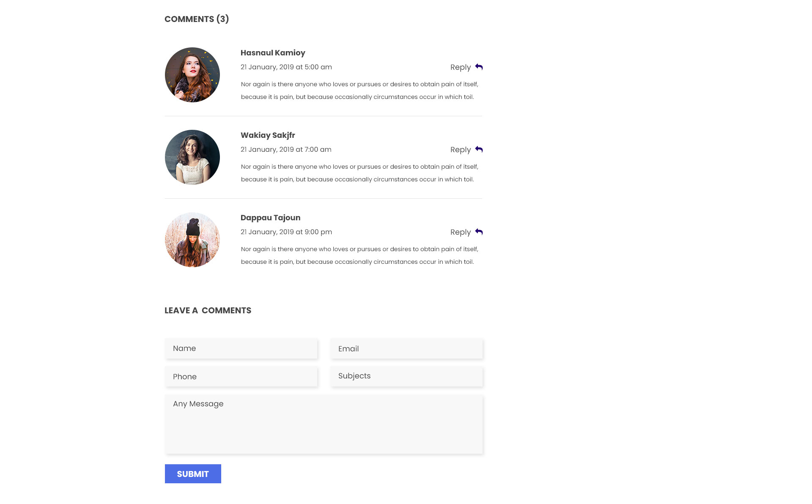Screen dimensions: 812x504
Task: Select the Hasnaul Kamioy author name
Action: 273,53
